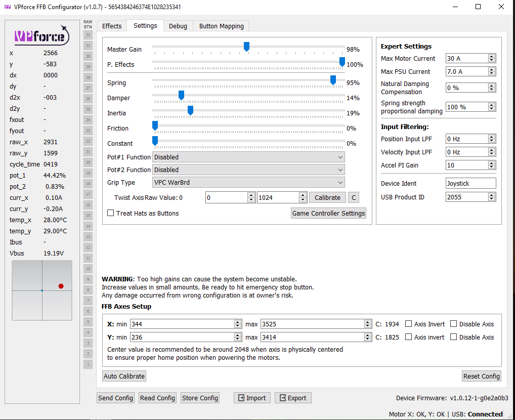Click the red dot on the axis position display

coord(61,286)
